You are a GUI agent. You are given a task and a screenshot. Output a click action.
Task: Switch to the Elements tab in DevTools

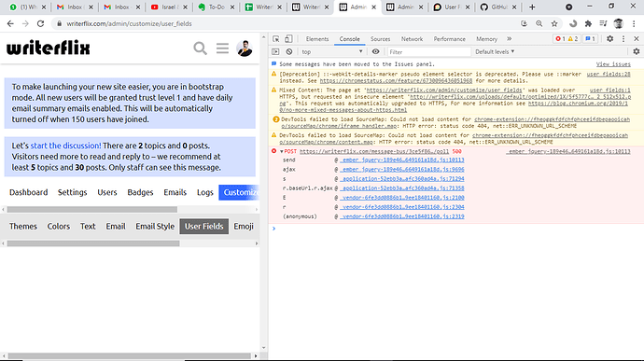(x=317, y=39)
